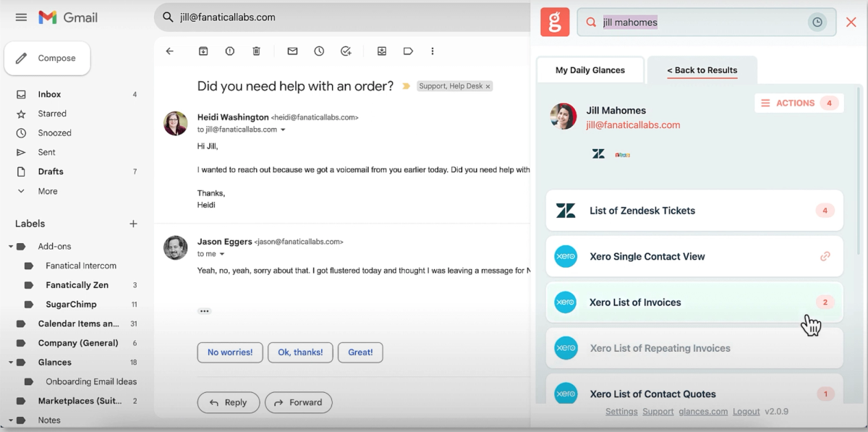Image resolution: width=868 pixels, height=432 pixels.
Task: Click the Move to icon
Action: (x=382, y=51)
